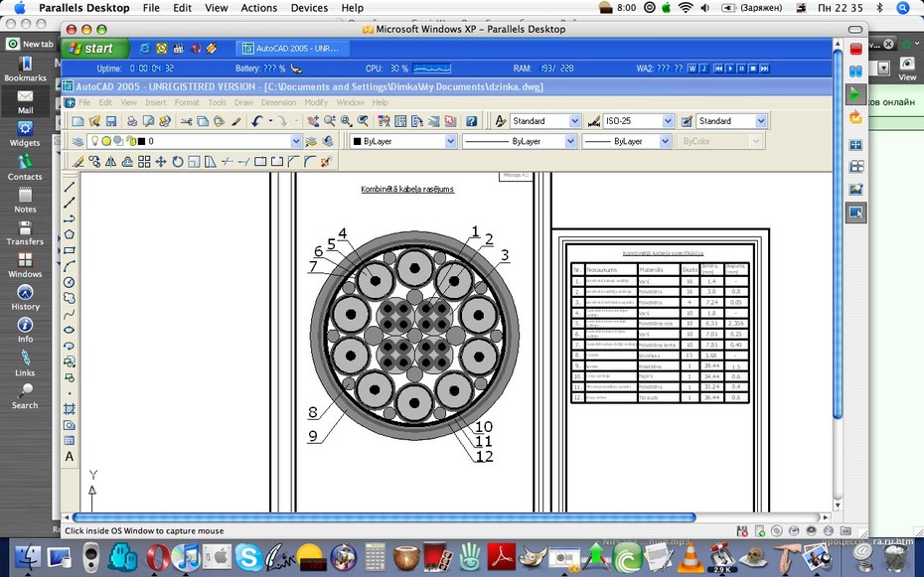Image resolution: width=924 pixels, height=577 pixels.
Task: Click the Windows XP start button
Action: tap(96, 49)
